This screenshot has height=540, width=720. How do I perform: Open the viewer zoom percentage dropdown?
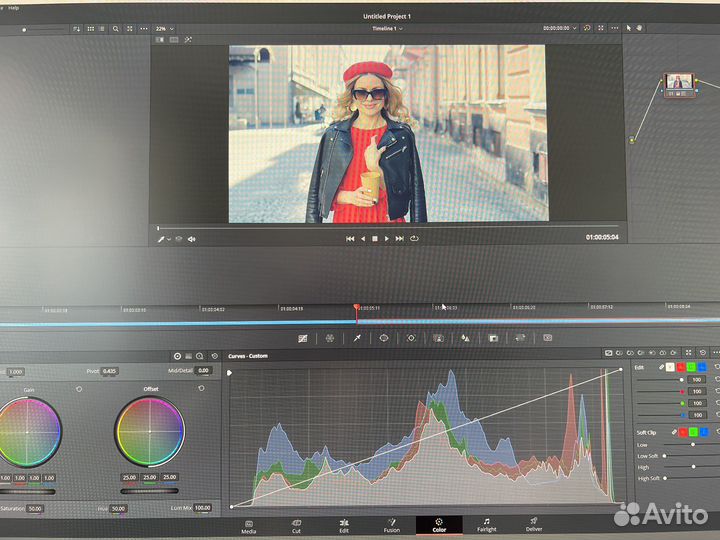tap(163, 28)
